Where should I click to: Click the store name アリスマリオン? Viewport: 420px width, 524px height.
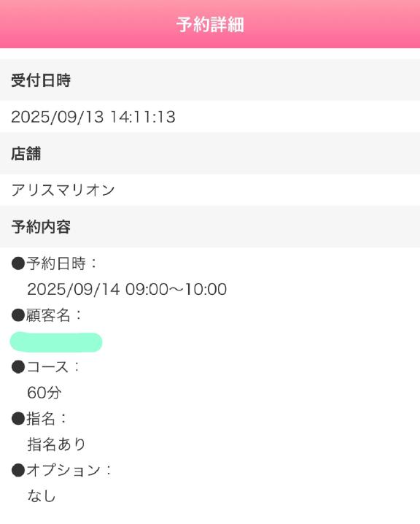click(x=63, y=190)
